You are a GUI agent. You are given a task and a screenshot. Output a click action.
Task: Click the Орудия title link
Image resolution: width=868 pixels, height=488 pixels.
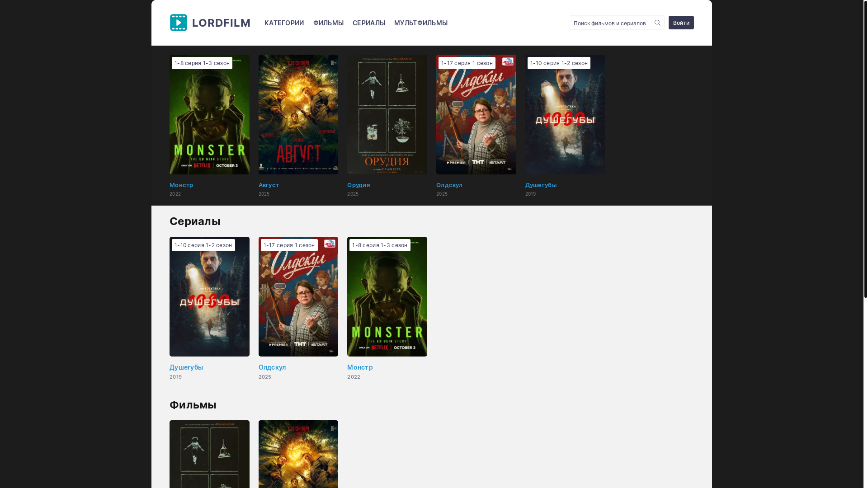point(359,185)
